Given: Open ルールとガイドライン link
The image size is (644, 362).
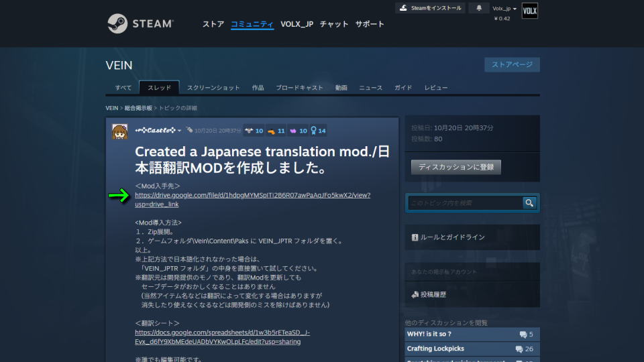Looking at the screenshot, I should tap(452, 237).
